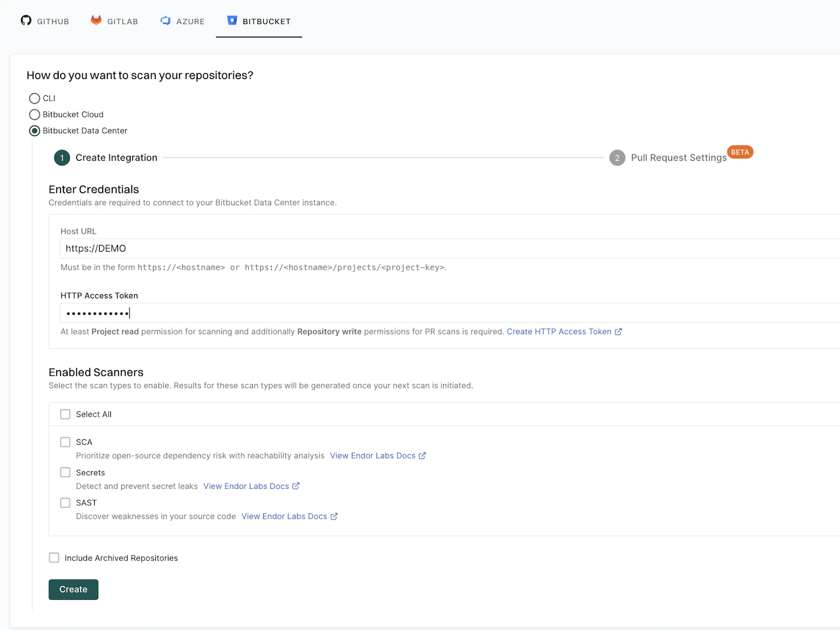The image size is (840, 631).
Task: Enable Include Archived Repositories
Action: point(54,557)
